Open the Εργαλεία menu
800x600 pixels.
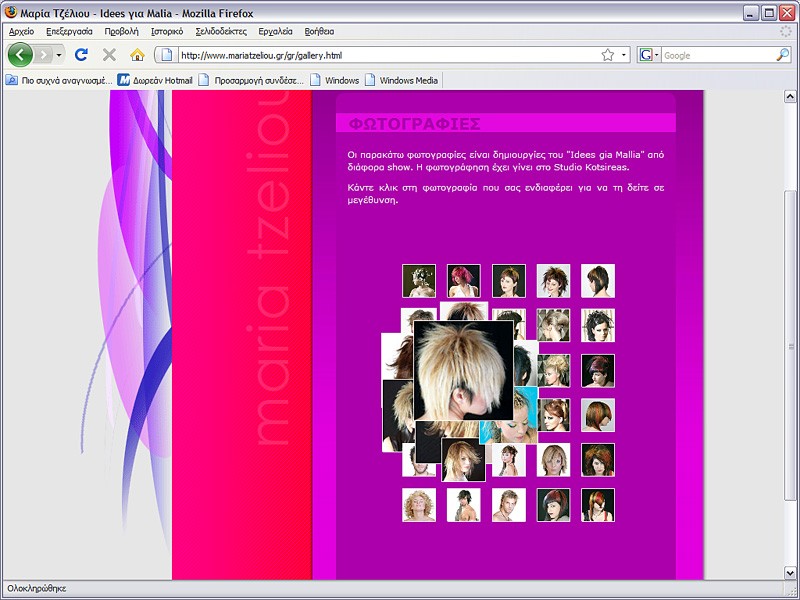(x=276, y=32)
